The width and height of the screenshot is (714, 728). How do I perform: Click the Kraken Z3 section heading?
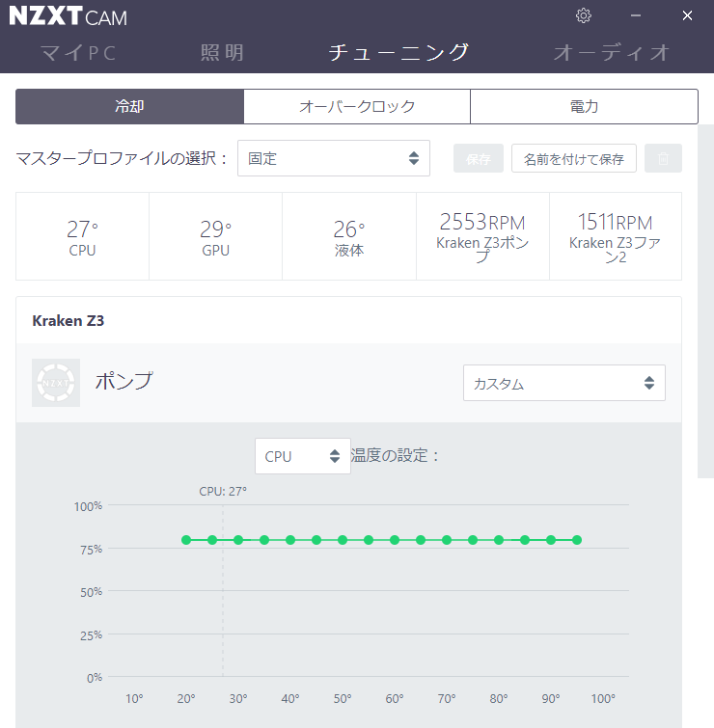69,321
